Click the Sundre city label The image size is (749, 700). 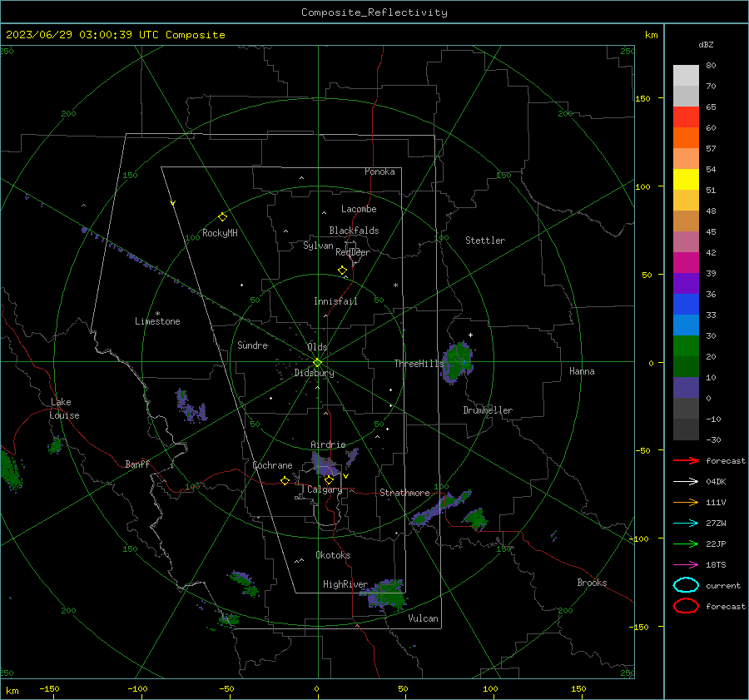(x=253, y=345)
